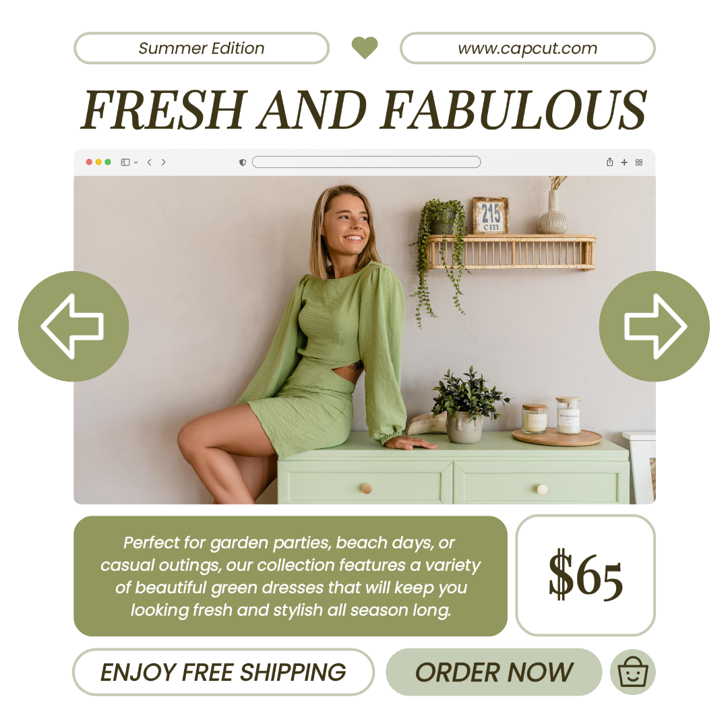This screenshot has width=728, height=728.
Task: Click the ORDER NOW button
Action: (494, 672)
